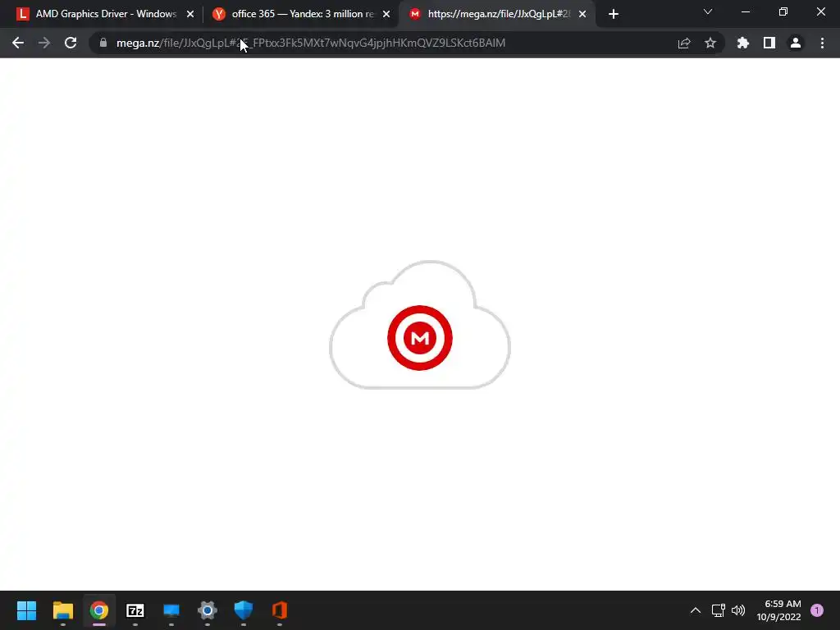
Task: Open Microsoft Office from the taskbar
Action: tap(280, 610)
